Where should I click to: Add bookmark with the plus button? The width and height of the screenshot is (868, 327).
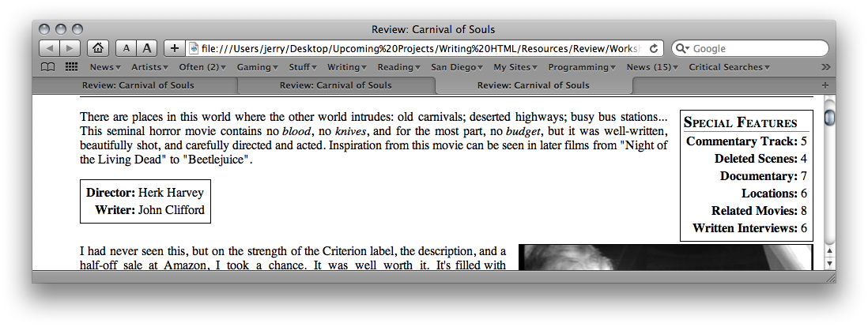tap(175, 49)
